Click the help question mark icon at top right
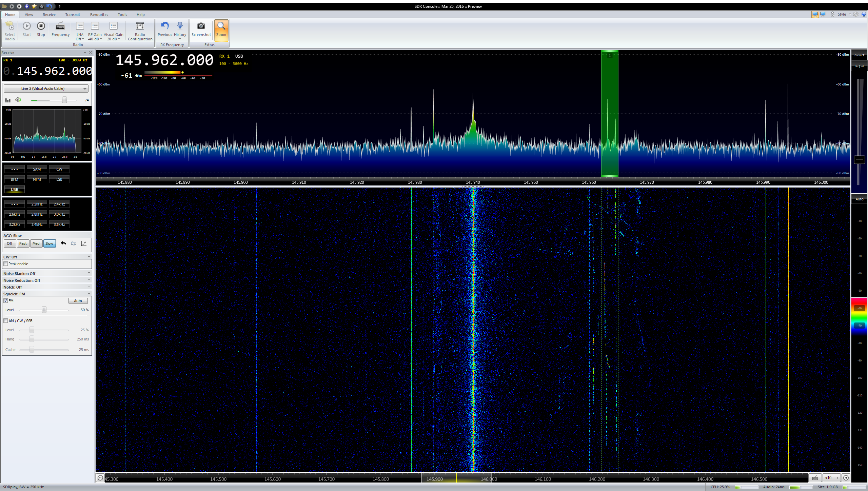868x491 pixels. click(864, 14)
